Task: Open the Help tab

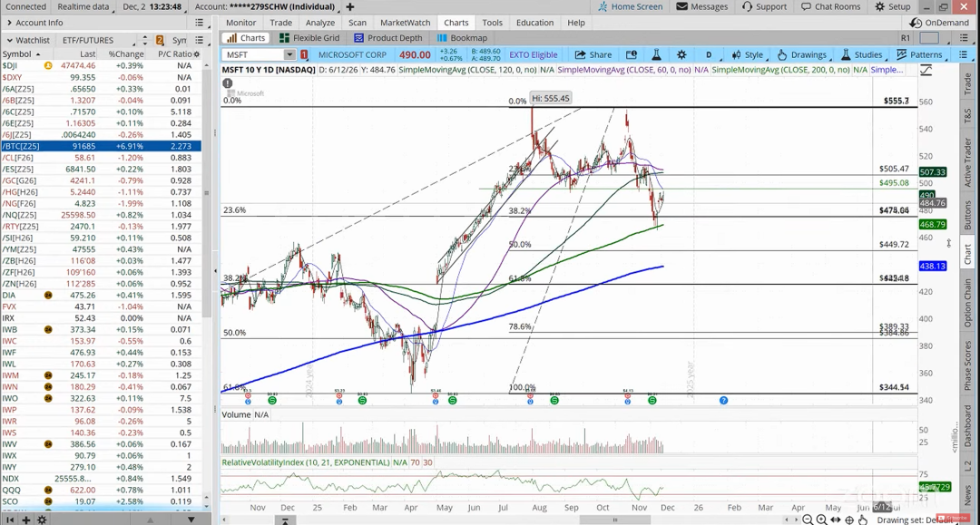Action: coord(575,23)
